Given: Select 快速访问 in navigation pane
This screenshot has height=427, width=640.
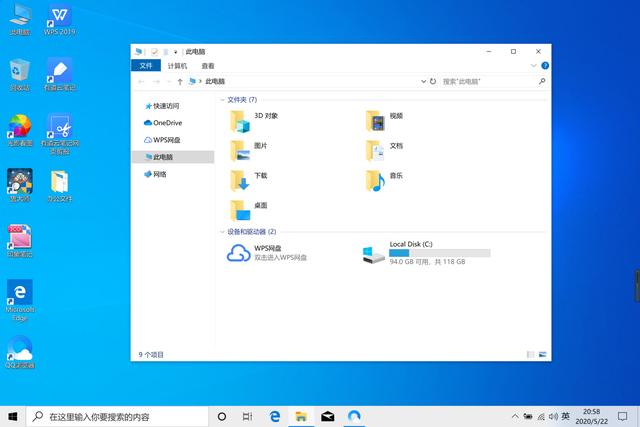Looking at the screenshot, I should (x=173, y=106).
